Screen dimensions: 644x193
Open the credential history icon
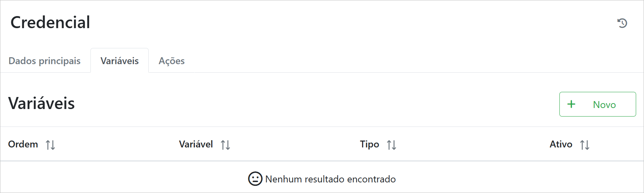pyautogui.click(x=622, y=23)
